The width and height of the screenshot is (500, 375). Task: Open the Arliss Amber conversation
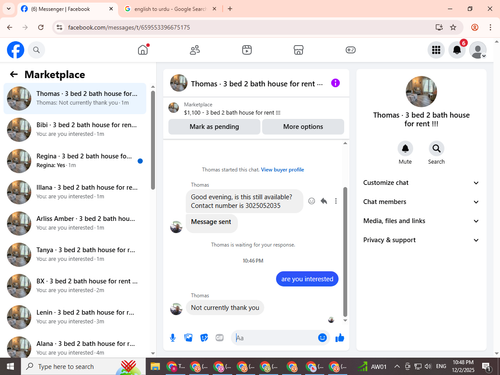click(x=75, y=223)
